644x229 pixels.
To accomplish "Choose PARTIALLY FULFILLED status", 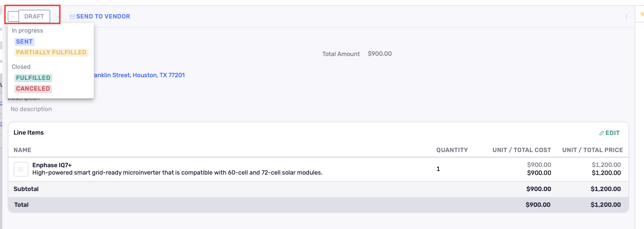I will (x=51, y=52).
